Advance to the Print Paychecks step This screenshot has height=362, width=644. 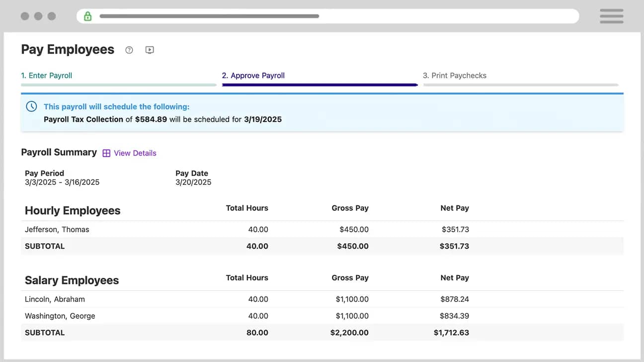point(455,75)
